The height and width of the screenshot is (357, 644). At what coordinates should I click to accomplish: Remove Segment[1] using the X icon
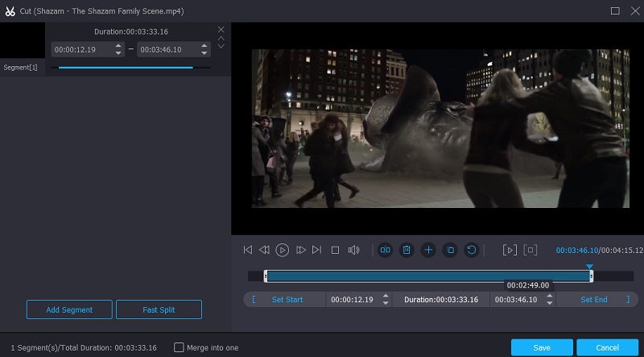(221, 30)
